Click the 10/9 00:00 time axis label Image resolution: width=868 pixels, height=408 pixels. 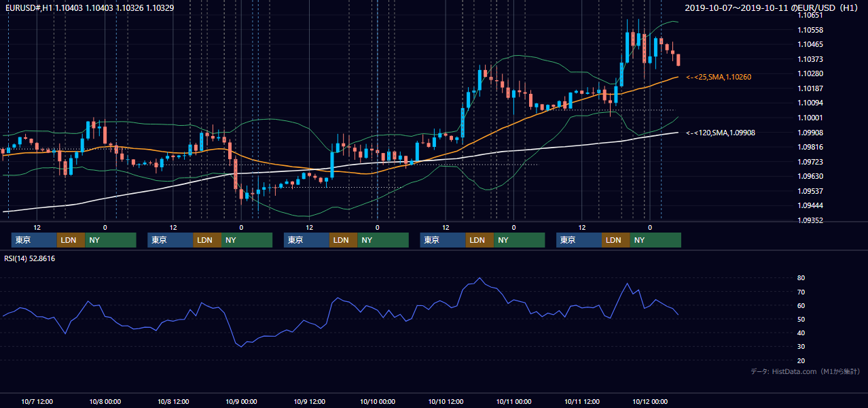coord(241,401)
